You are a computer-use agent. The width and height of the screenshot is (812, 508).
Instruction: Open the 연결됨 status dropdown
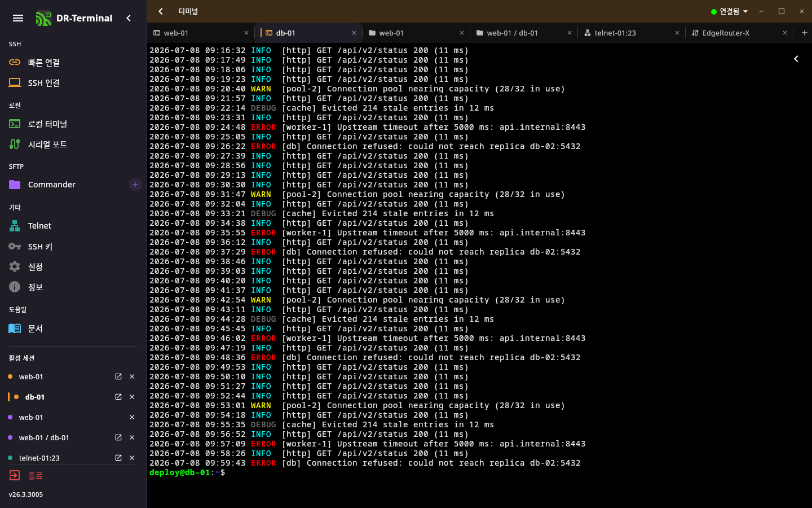[x=729, y=11]
